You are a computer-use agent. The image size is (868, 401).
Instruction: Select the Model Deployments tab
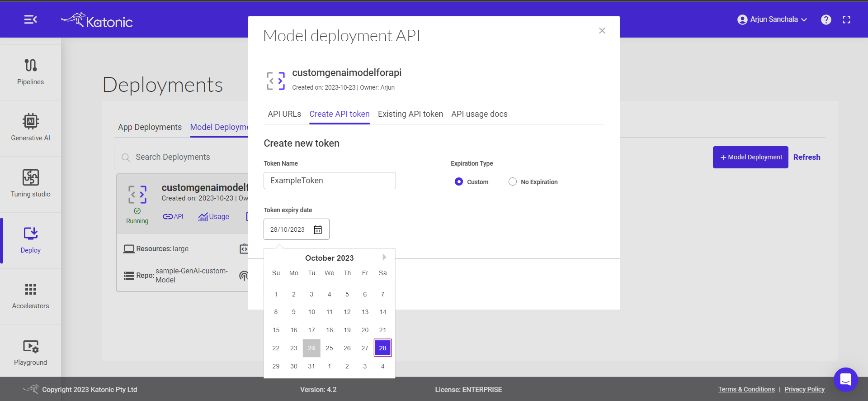tap(219, 127)
